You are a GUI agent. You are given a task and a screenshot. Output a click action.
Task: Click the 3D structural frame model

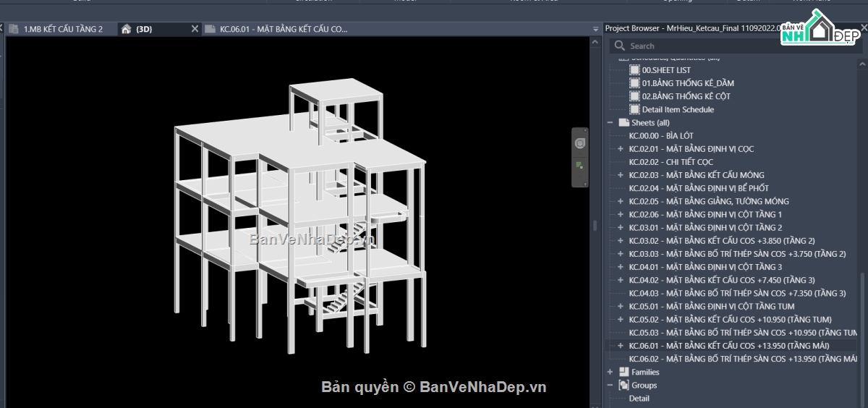[299, 217]
